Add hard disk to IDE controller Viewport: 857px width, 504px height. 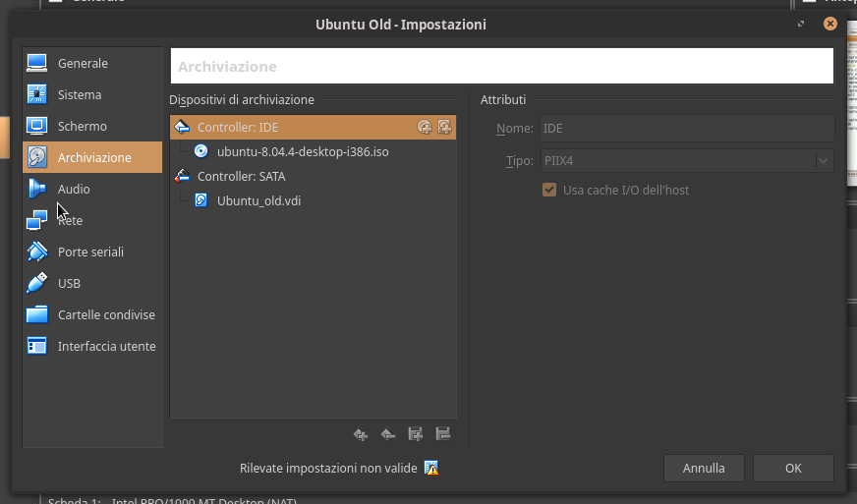tap(444, 128)
